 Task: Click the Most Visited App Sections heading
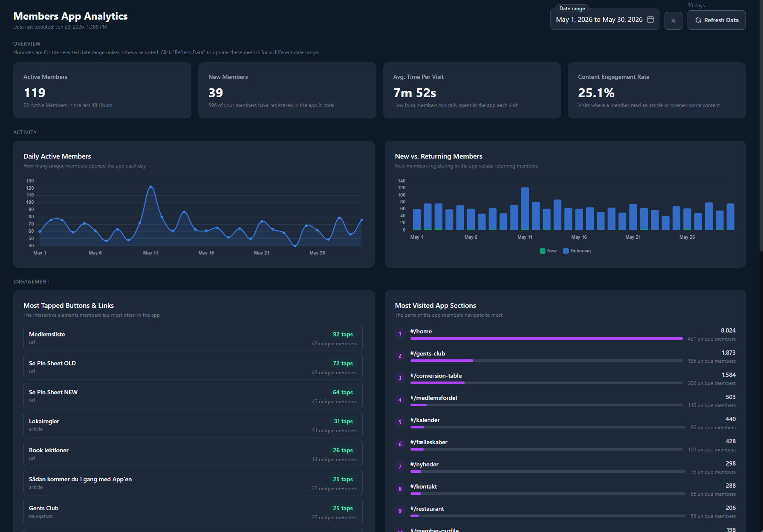pyautogui.click(x=435, y=306)
